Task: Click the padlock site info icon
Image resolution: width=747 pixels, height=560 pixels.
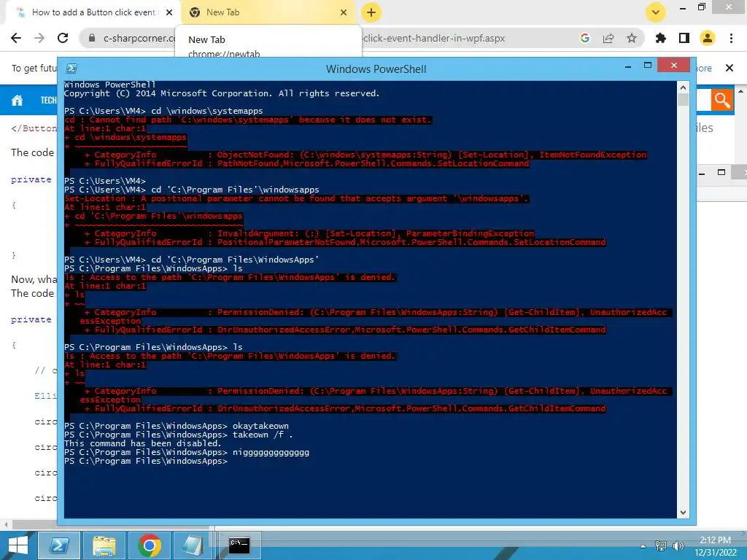Action: [92, 38]
